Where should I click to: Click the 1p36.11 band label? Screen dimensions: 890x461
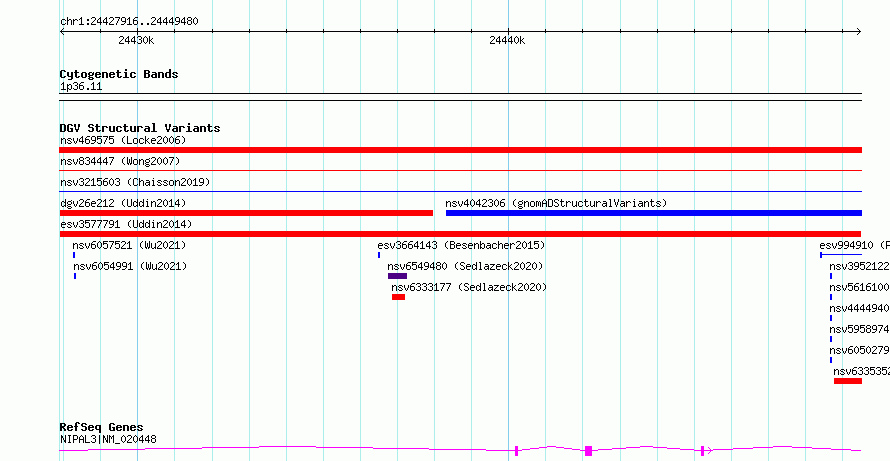[81, 87]
